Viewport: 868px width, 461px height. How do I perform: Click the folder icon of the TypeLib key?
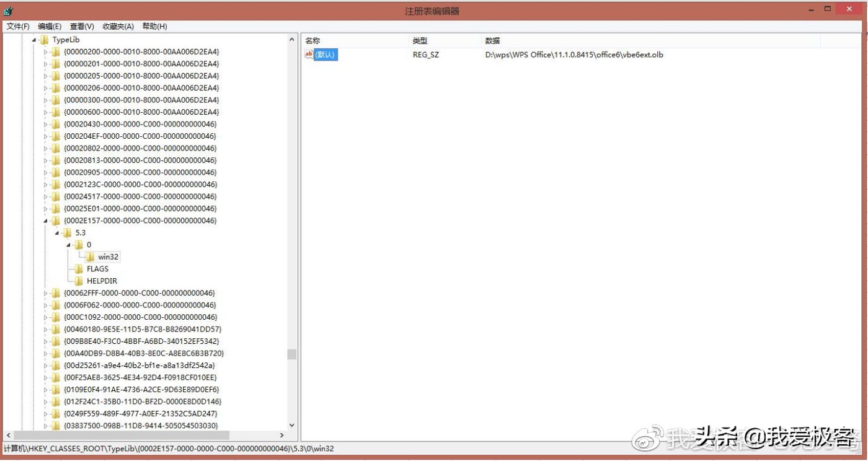[44, 40]
